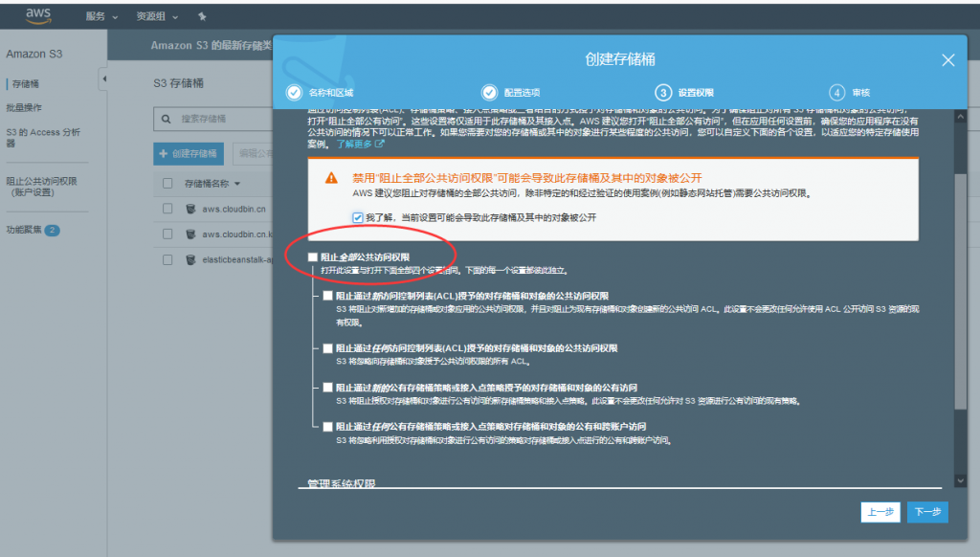Click the 下一步 button

coord(927,512)
